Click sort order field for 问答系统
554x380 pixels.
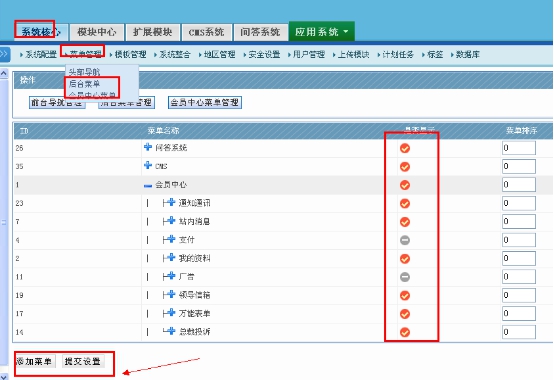519,148
